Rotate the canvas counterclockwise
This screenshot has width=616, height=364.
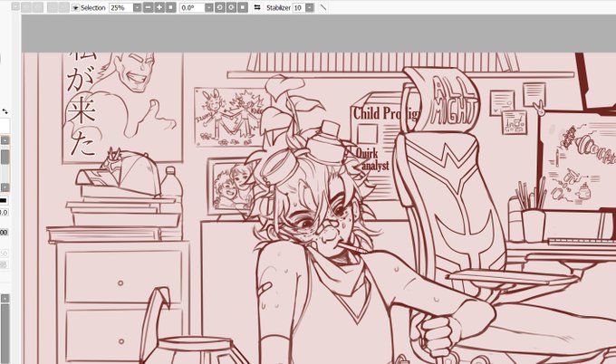[220, 8]
